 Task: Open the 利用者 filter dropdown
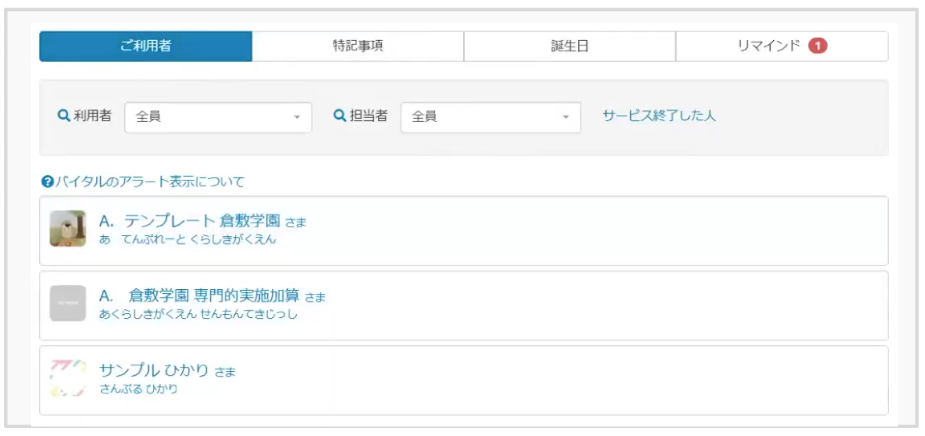[x=217, y=117]
